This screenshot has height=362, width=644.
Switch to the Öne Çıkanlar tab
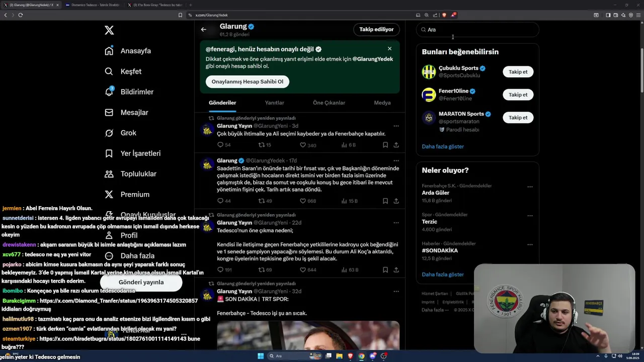pyautogui.click(x=329, y=103)
